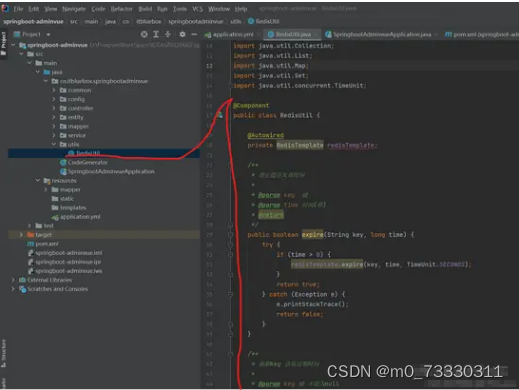Select springboot-adminvue.iws file
519x390 pixels.
65,271
